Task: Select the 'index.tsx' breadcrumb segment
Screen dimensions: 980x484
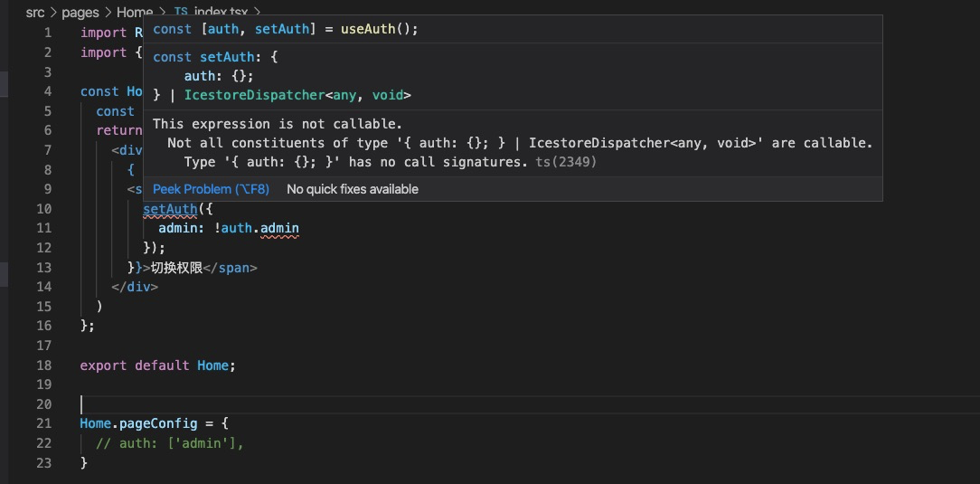Action: (x=221, y=13)
